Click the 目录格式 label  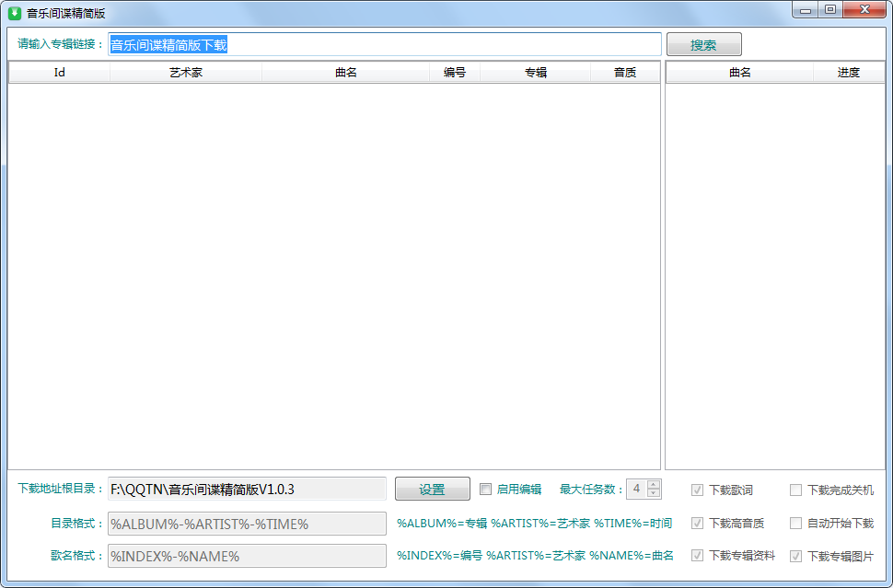pyautogui.click(x=77, y=523)
